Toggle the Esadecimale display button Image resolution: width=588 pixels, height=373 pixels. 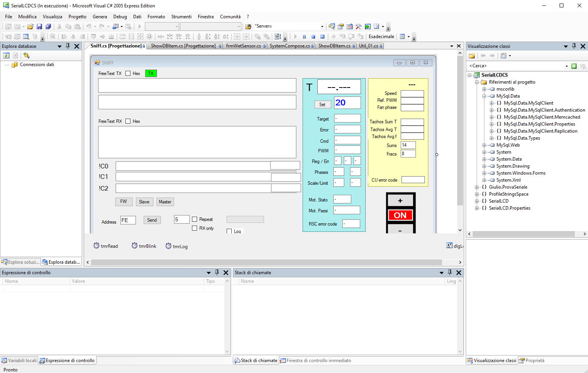(x=382, y=37)
